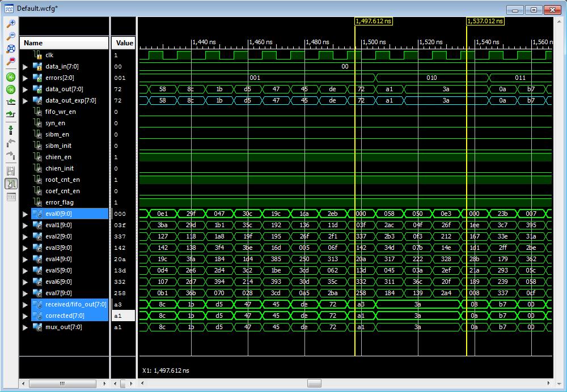567x392 pixels.
Task: Select the sibm_init signal
Action: [64, 146]
